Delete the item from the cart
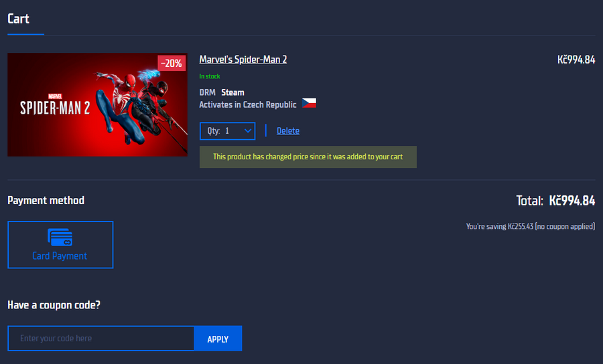The image size is (603, 364). (x=288, y=130)
